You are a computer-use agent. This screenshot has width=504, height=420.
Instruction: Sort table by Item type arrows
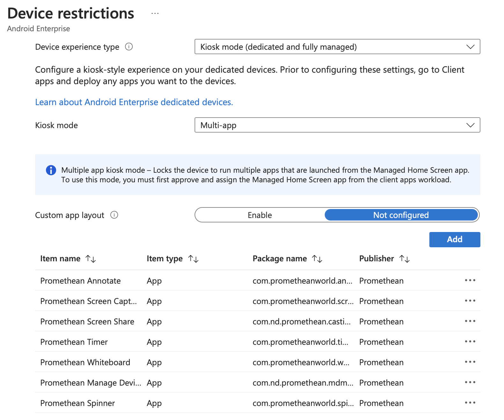(193, 259)
